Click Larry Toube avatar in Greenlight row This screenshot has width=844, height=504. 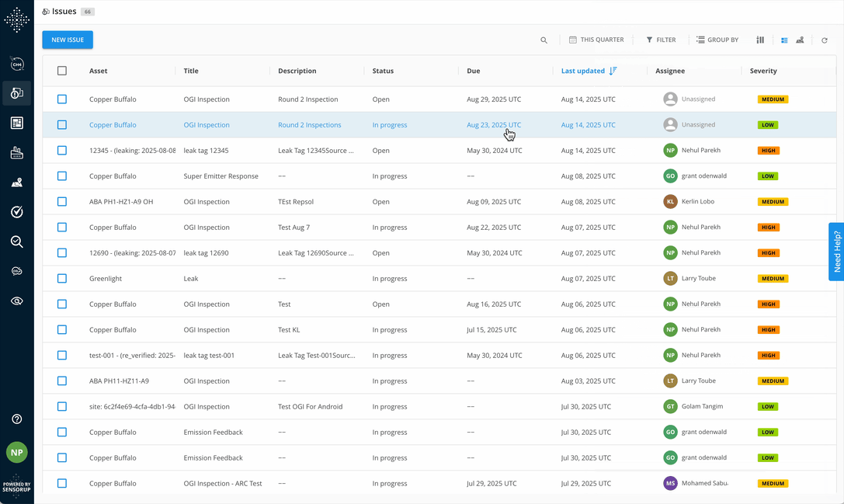(670, 278)
